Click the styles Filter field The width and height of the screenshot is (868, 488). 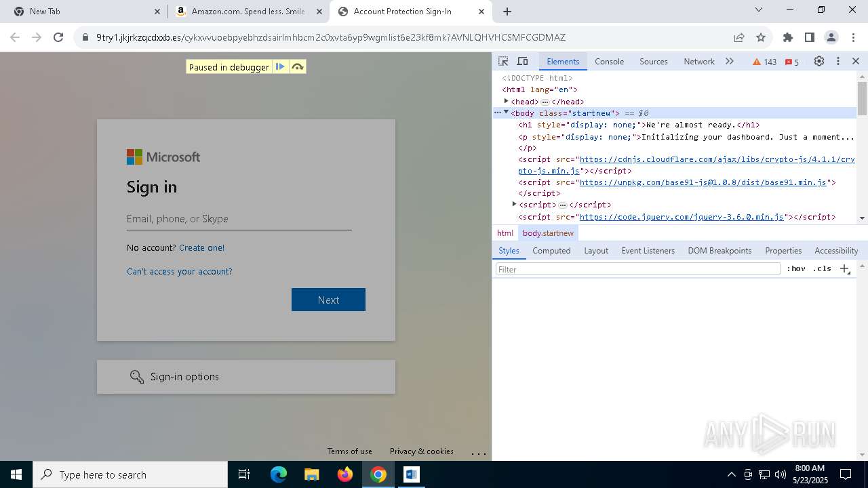[638, 269]
